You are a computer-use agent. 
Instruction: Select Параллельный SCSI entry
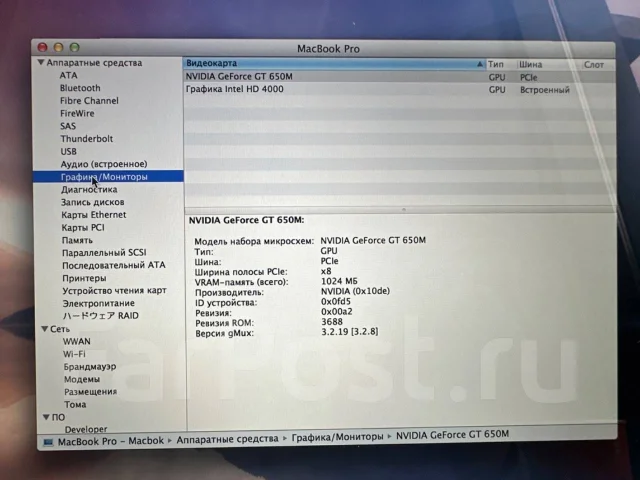(104, 253)
